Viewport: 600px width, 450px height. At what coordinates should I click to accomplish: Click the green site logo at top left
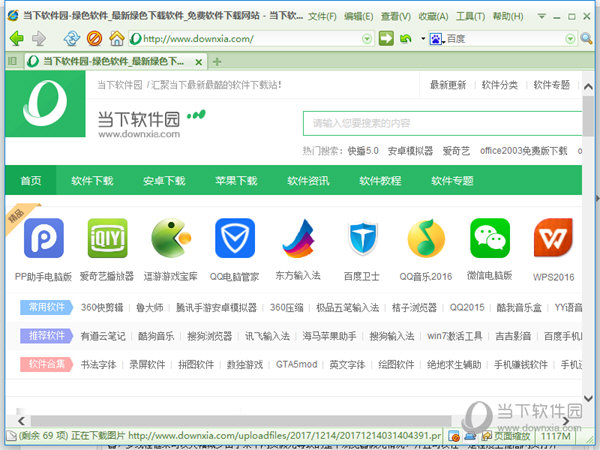click(45, 103)
